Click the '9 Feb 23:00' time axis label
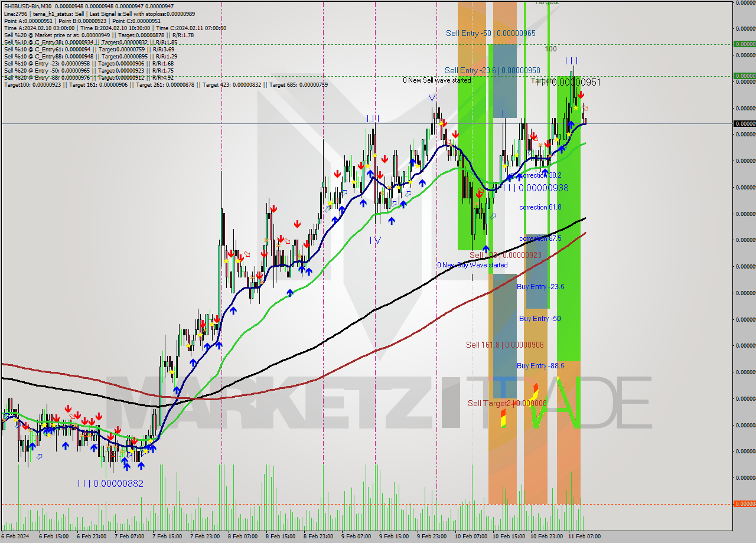Screen dimensions: 756x543 point(432,537)
